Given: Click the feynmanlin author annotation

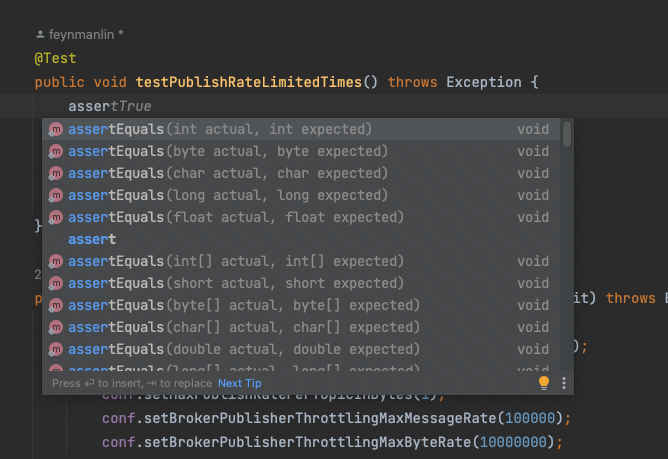Looking at the screenshot, I should click(x=81, y=35).
